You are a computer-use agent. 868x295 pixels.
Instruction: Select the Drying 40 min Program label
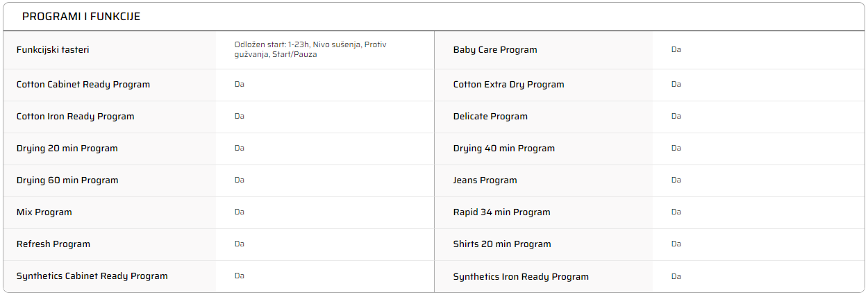pos(504,149)
